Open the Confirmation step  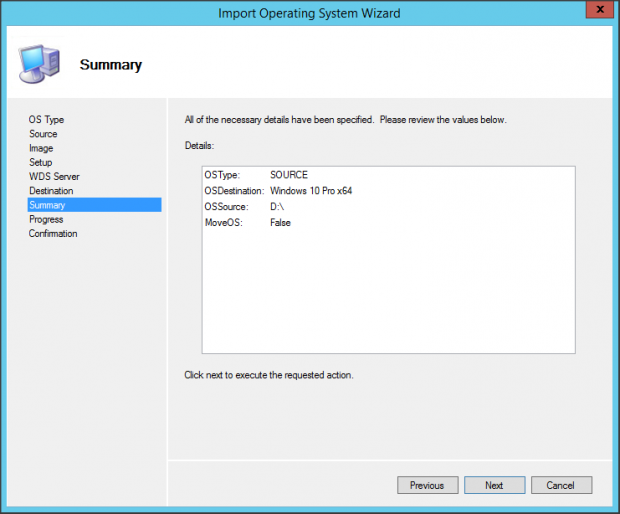coord(53,234)
